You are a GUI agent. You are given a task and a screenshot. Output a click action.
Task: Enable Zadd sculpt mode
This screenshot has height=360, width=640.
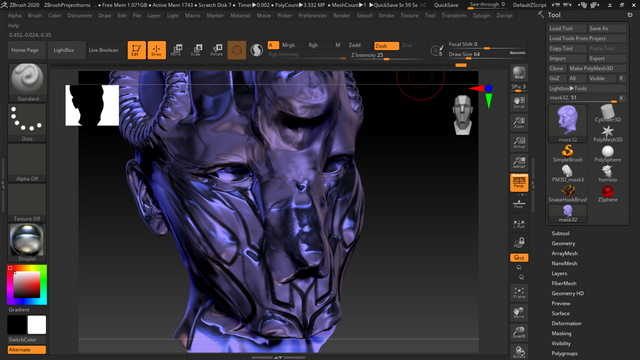tap(355, 45)
